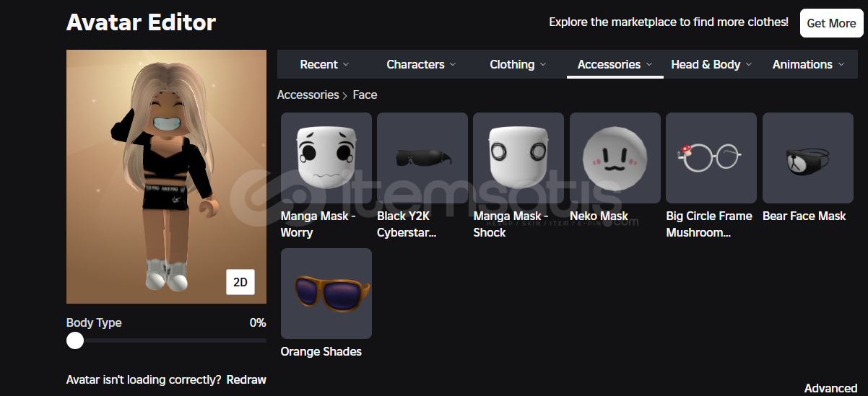Equip the Black Y2K Cyberstar glasses item
868x396 pixels.
click(422, 158)
